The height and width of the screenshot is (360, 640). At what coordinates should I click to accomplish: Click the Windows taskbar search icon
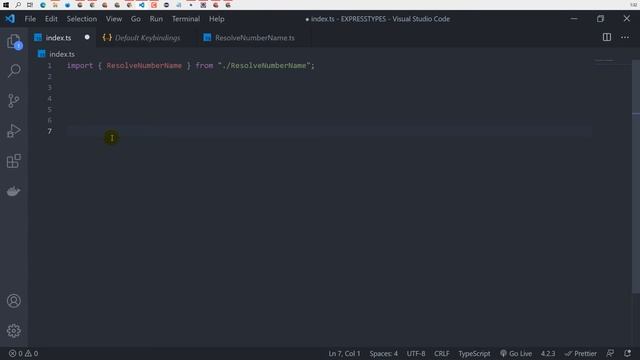(x=18, y=5)
